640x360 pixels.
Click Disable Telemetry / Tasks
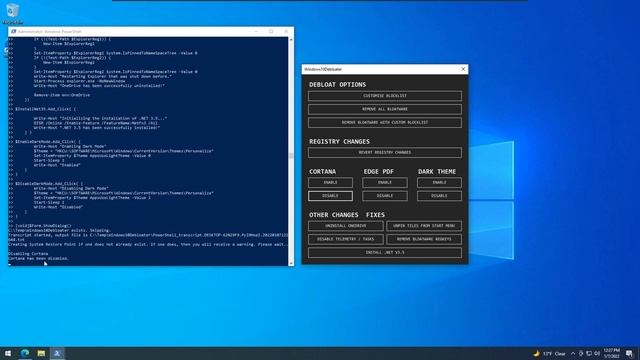point(346,239)
